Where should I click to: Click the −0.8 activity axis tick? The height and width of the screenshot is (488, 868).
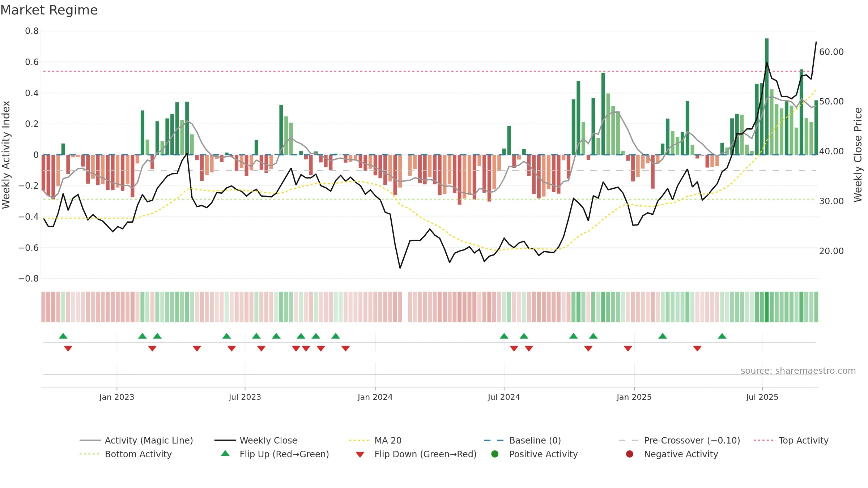click(29, 279)
